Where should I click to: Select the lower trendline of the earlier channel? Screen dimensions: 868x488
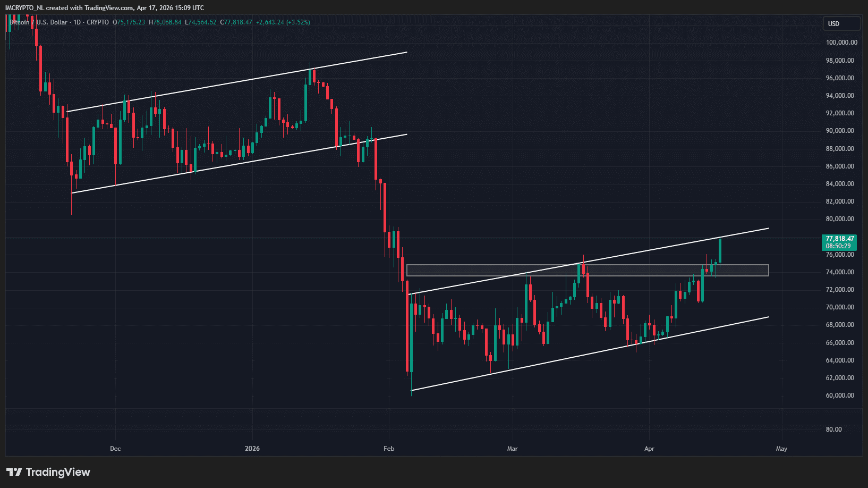(239, 163)
